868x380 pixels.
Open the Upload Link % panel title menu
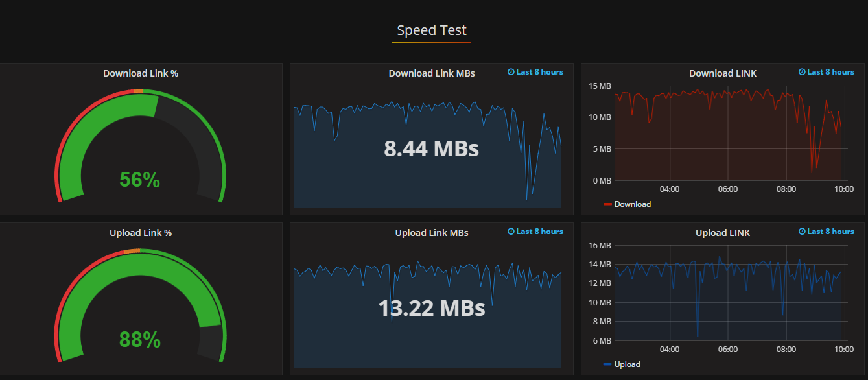pos(141,233)
